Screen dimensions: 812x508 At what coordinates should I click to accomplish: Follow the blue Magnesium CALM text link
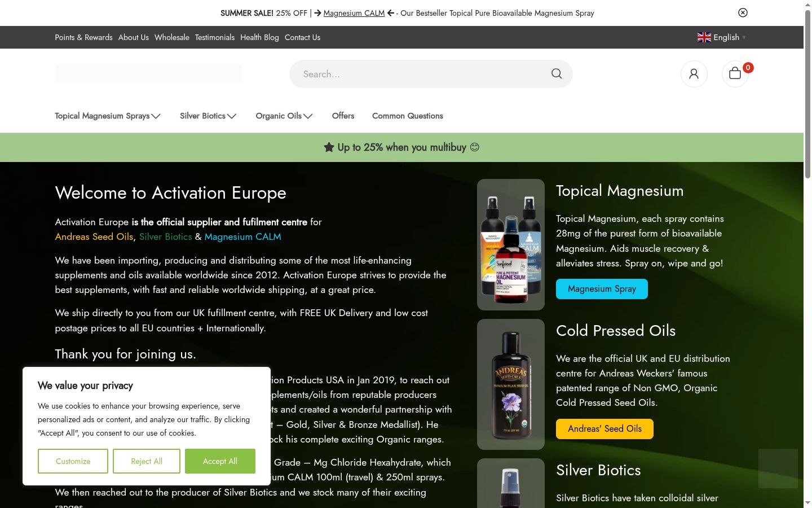point(243,237)
